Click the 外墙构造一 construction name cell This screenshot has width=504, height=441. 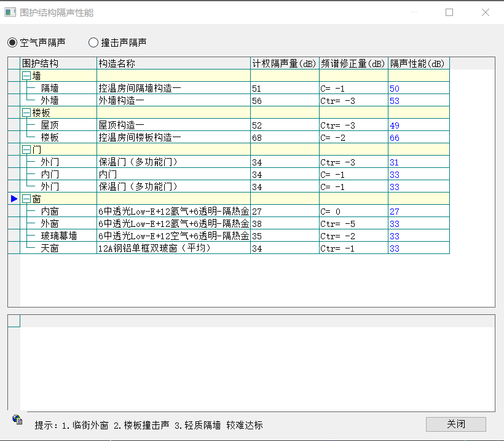click(x=122, y=101)
